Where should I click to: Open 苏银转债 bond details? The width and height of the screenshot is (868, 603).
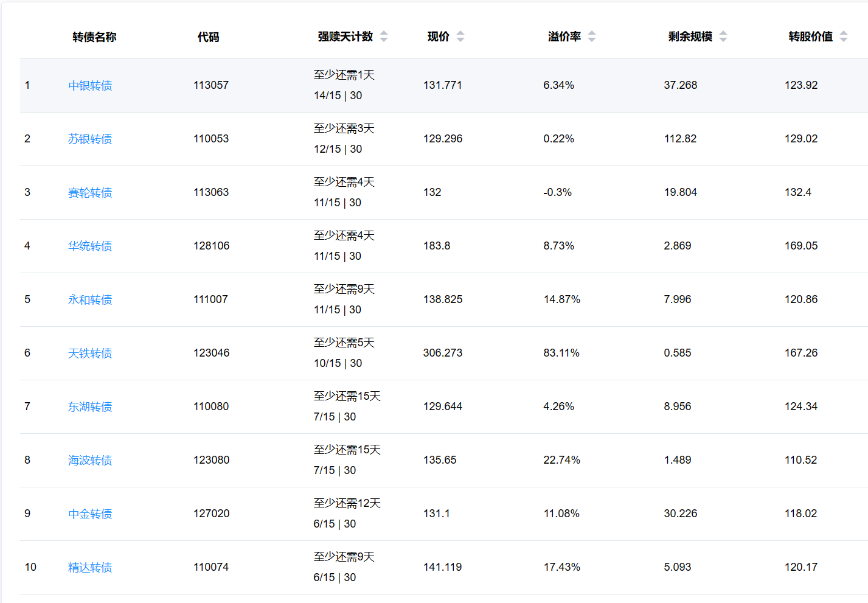coord(90,139)
